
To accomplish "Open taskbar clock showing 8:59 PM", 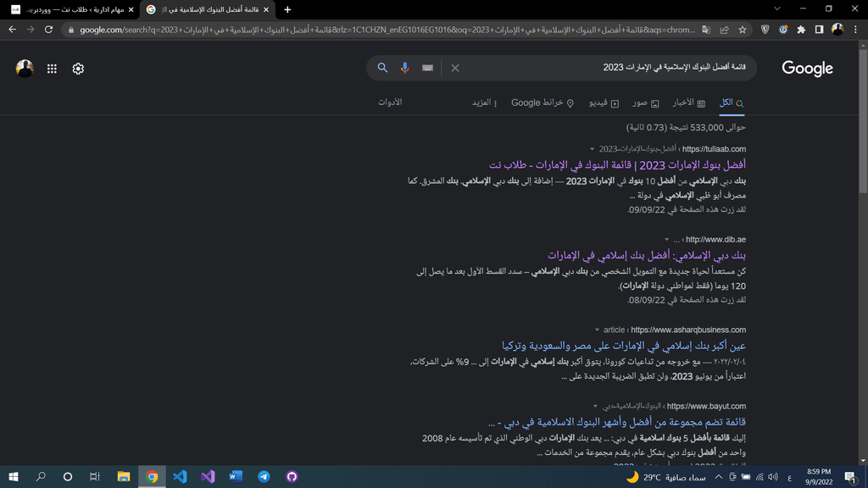I will pyautogui.click(x=819, y=477).
